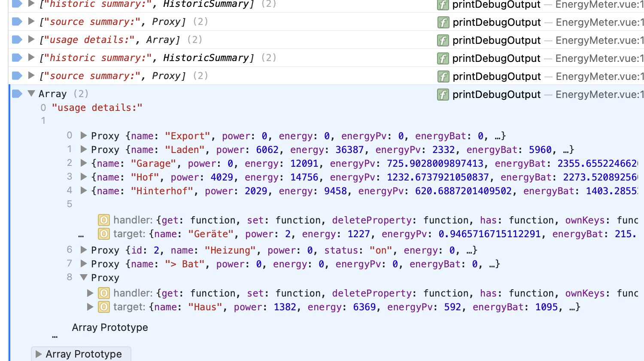The image size is (644, 361).
Task: Click the log icon beside expanded Array (2) entry
Action: [x=17, y=94]
